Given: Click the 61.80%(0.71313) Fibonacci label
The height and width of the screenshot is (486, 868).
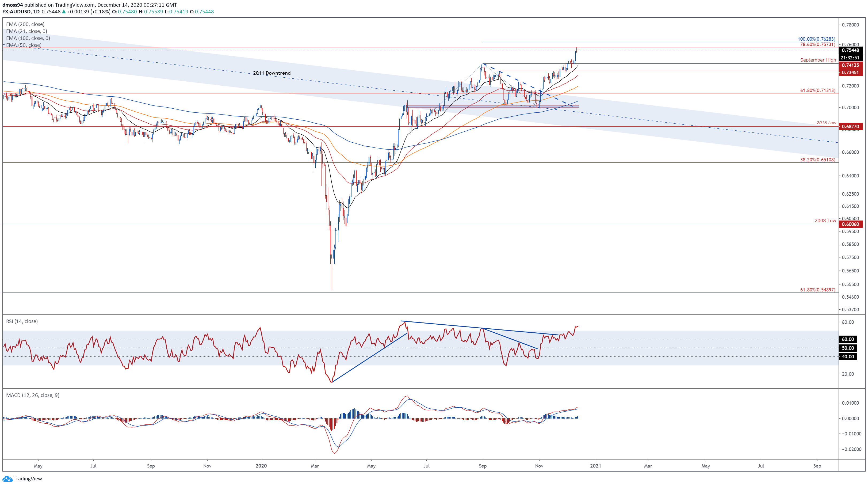Looking at the screenshot, I should pos(818,90).
